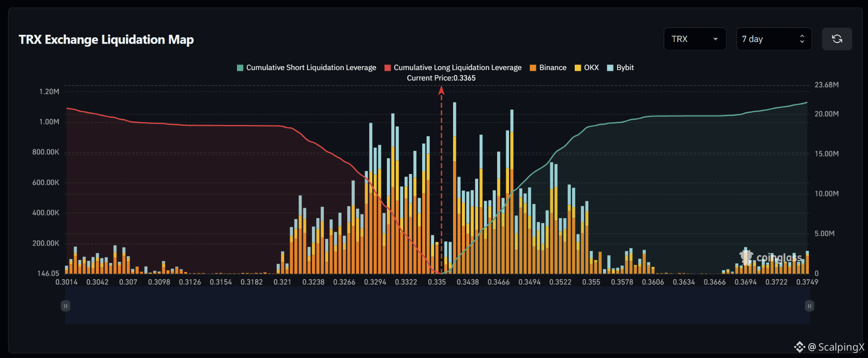Toggle Cumulative Short Liquidation Leverage legend series
This screenshot has height=358, width=868.
tap(306, 67)
